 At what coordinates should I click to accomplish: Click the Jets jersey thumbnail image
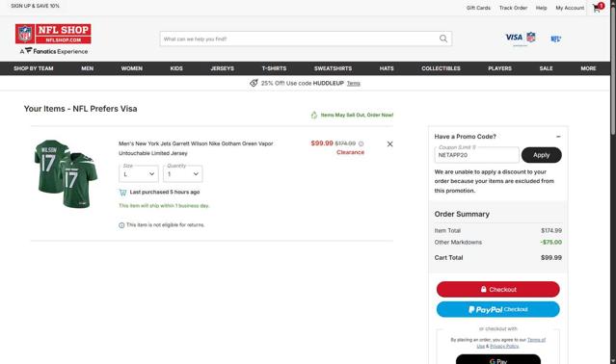tap(66, 173)
